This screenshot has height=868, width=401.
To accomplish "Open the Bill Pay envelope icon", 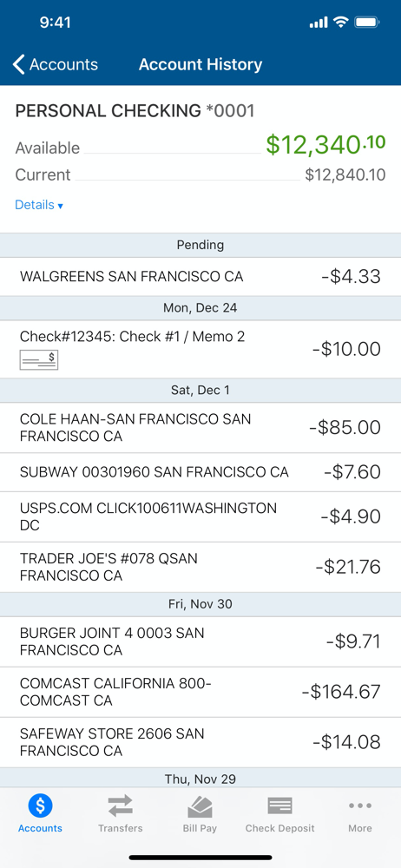I will tap(200, 806).
